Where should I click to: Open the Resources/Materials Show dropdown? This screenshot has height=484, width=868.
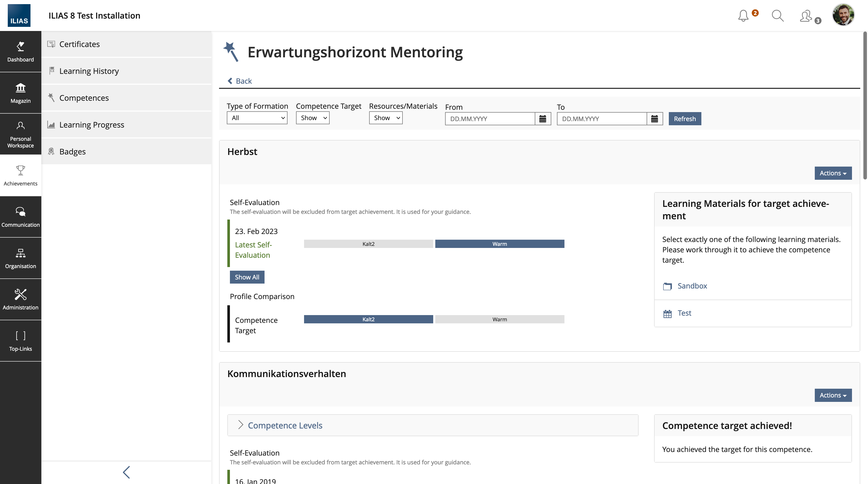pyautogui.click(x=385, y=118)
